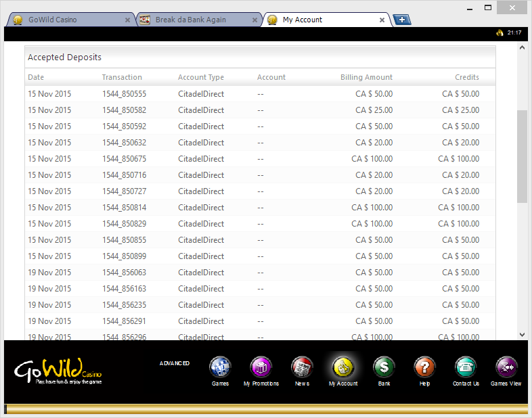Open My Promotions gift icon

tap(261, 367)
